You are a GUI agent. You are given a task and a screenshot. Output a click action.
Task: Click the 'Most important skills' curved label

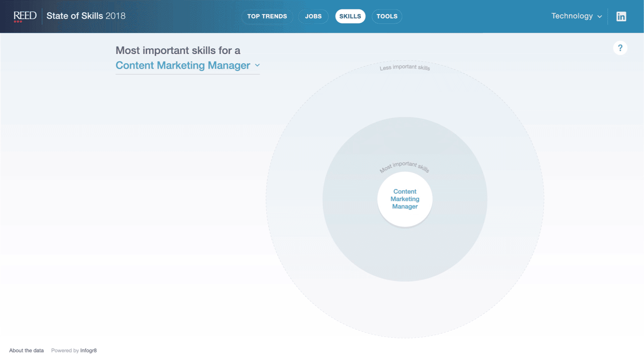click(x=404, y=166)
